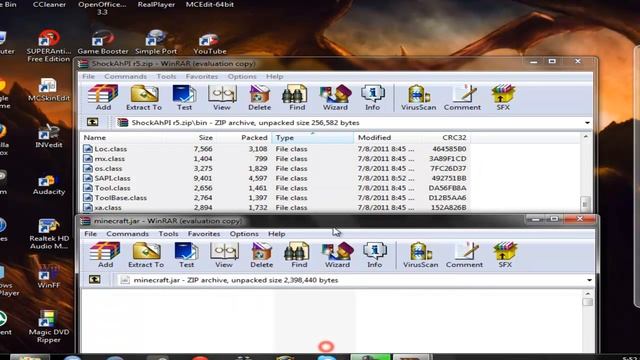640x360 pixels.
Task: Click SFX in minecraft.jar window toolbar
Action: tap(505, 255)
